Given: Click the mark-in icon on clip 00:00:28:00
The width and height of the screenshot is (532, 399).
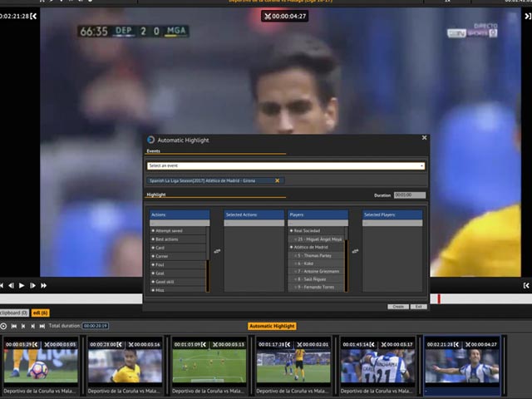Looking at the screenshot, I should tap(120, 344).
